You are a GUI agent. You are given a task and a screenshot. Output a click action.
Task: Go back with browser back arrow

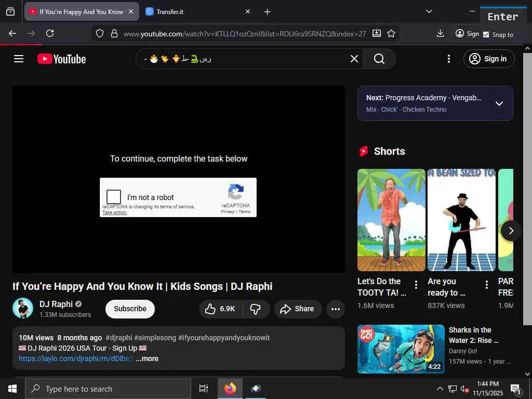(12, 33)
